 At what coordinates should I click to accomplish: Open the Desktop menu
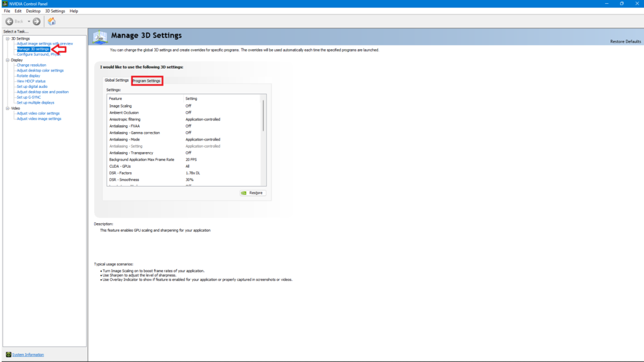pyautogui.click(x=33, y=11)
